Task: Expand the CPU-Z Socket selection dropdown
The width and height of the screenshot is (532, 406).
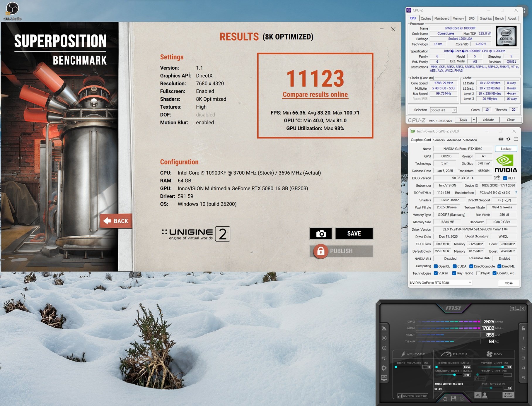Action: (454, 110)
